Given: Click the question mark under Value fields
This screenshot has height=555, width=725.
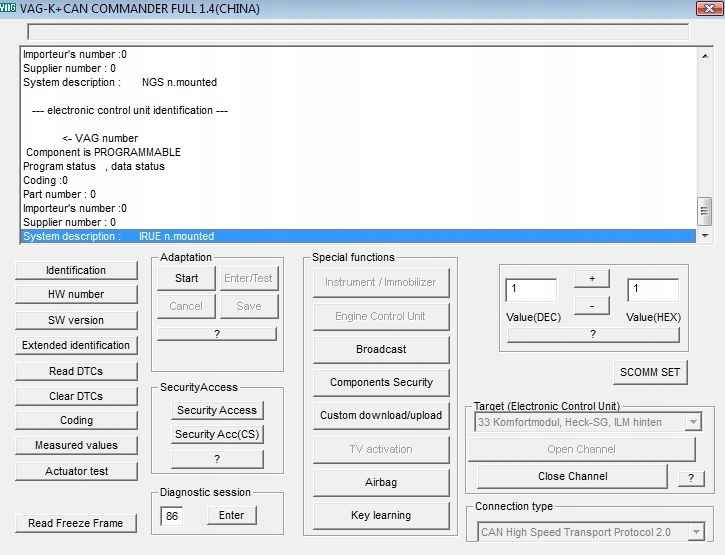Looking at the screenshot, I should [593, 334].
